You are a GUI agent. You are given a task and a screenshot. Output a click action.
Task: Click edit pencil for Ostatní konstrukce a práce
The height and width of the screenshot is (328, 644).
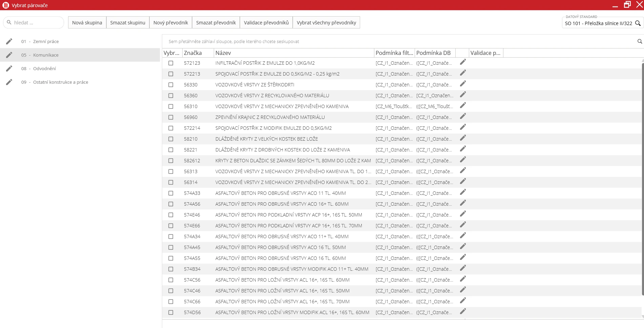(9, 82)
